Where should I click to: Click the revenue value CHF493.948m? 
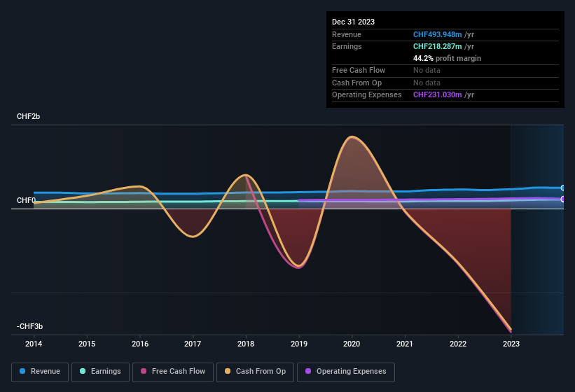coord(437,34)
